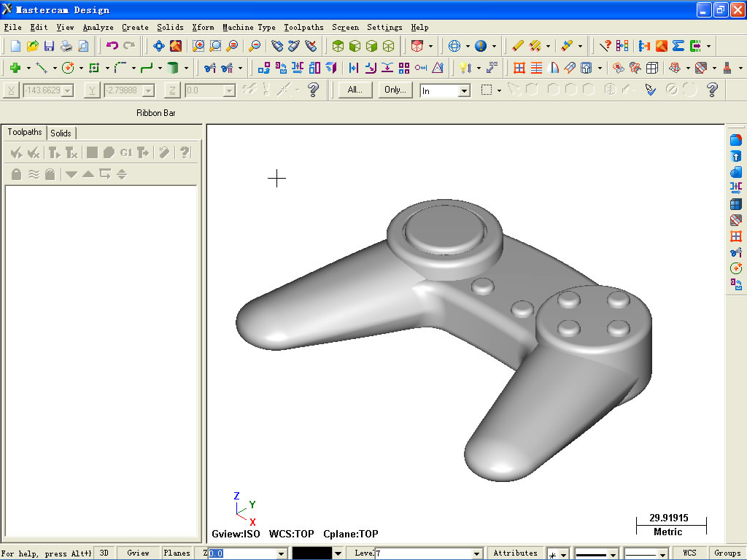The height and width of the screenshot is (560, 747).
Task: Toggle the Y coordinate lock button
Action: click(x=91, y=90)
